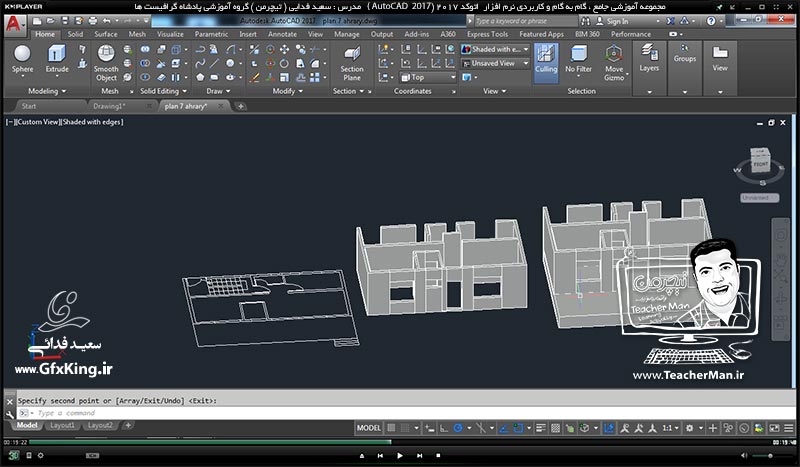Select the Line draw tool
This screenshot has height=467, width=800.
[214, 63]
